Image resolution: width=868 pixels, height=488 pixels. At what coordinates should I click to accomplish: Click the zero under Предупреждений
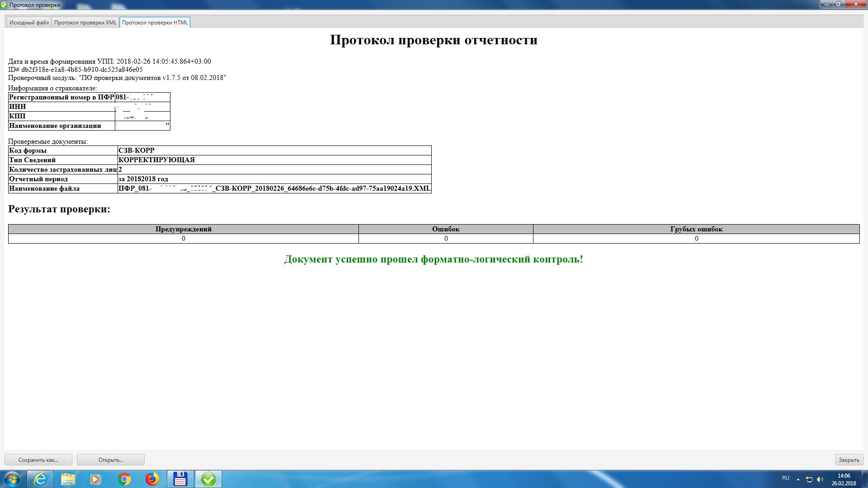[x=184, y=239]
